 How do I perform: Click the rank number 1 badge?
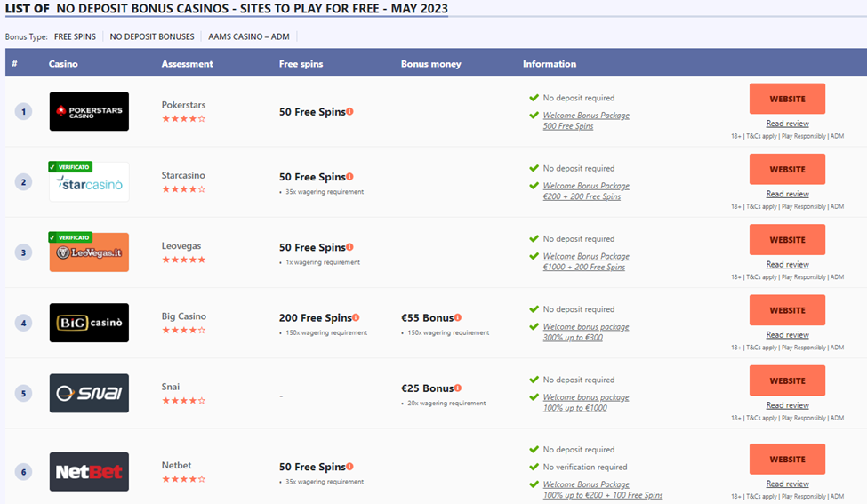pos(23,112)
